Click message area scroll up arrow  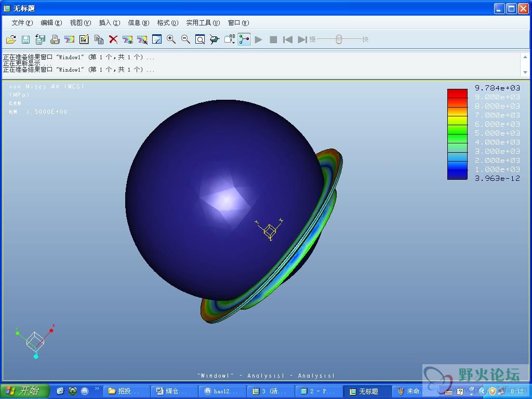coord(525,57)
